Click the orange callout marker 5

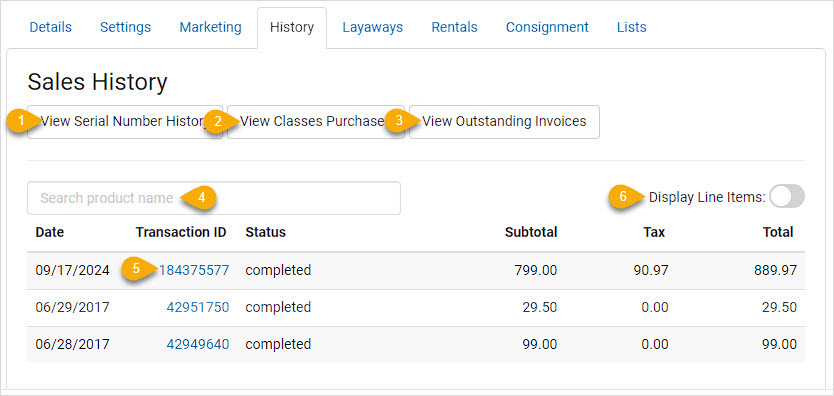[x=138, y=269]
